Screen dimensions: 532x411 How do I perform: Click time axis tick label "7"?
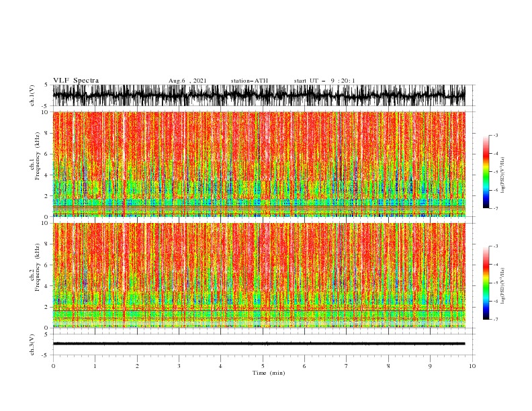(x=347, y=366)
